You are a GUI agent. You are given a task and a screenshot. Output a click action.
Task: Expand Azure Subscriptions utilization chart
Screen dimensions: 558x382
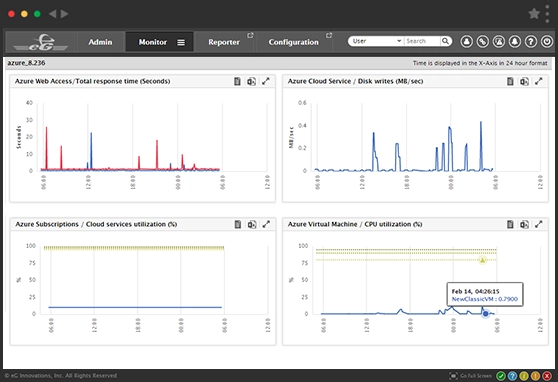(266, 224)
